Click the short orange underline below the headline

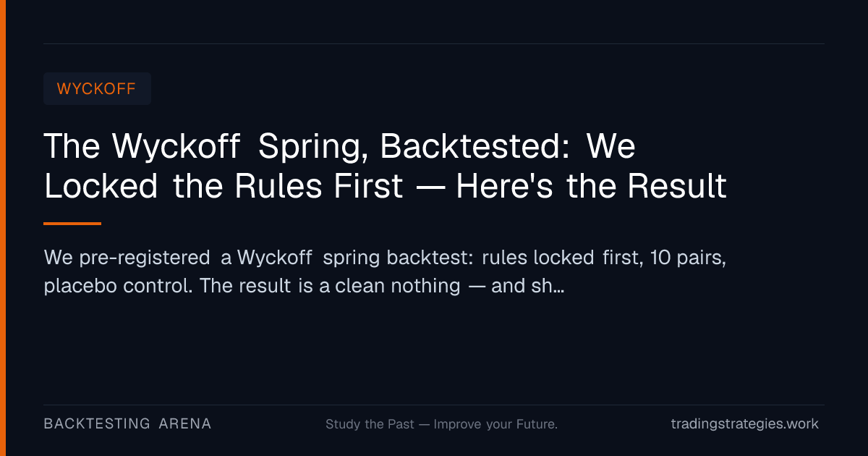click(72, 224)
